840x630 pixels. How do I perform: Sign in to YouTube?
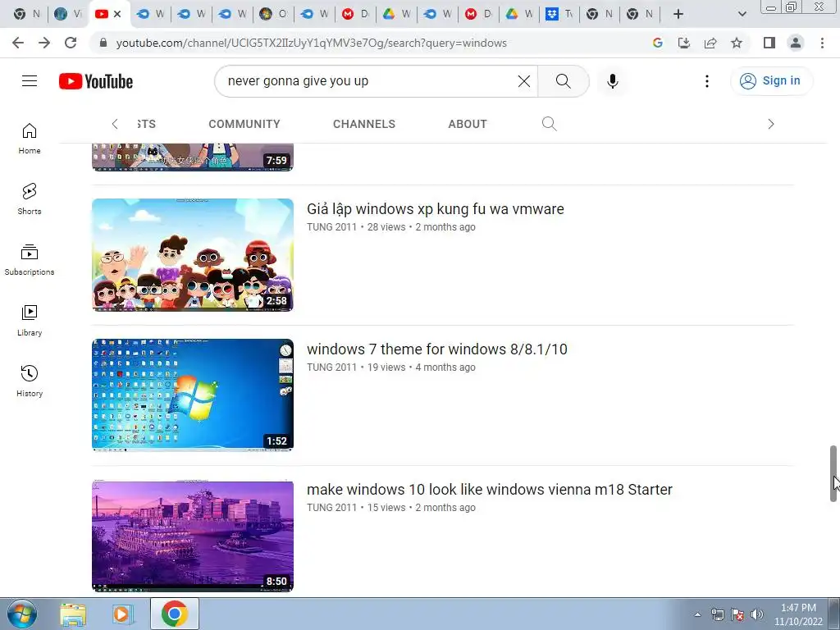coord(771,81)
